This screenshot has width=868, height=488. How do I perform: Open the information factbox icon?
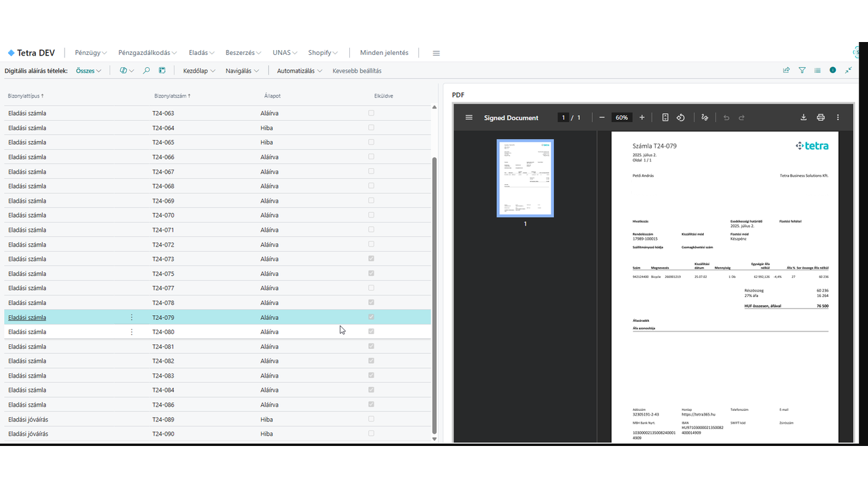tap(833, 70)
